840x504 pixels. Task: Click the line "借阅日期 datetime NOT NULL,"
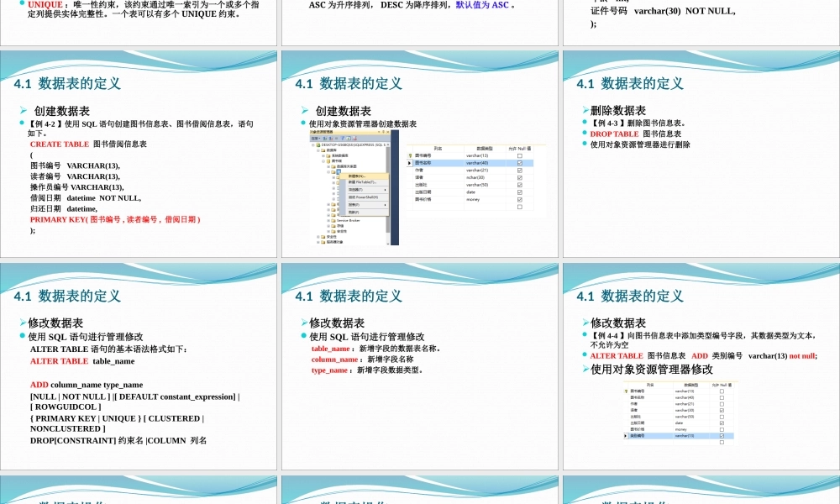(x=86, y=198)
